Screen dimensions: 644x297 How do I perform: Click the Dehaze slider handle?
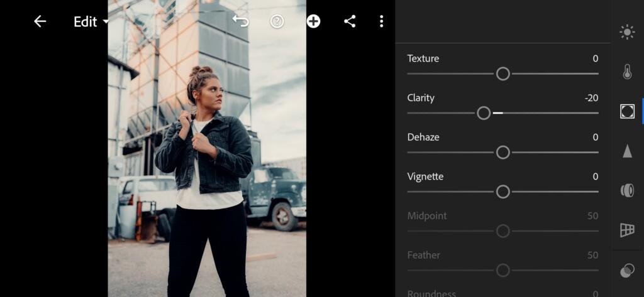point(502,152)
